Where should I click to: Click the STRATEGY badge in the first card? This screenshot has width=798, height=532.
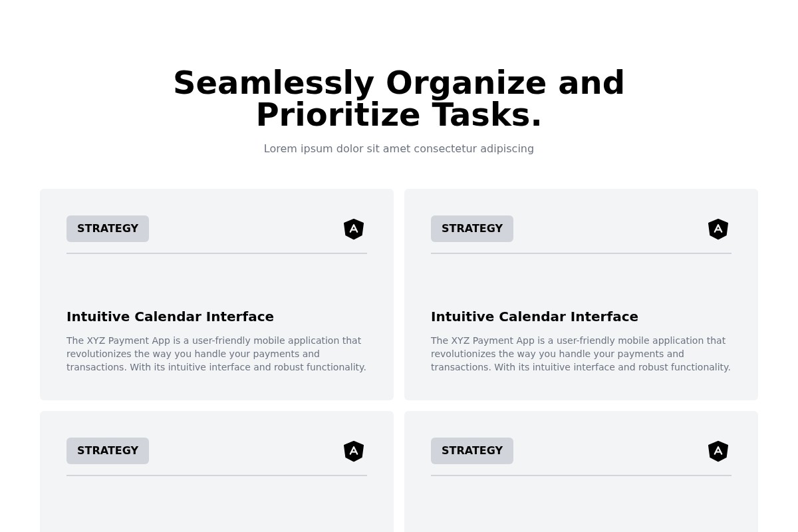[x=108, y=229]
